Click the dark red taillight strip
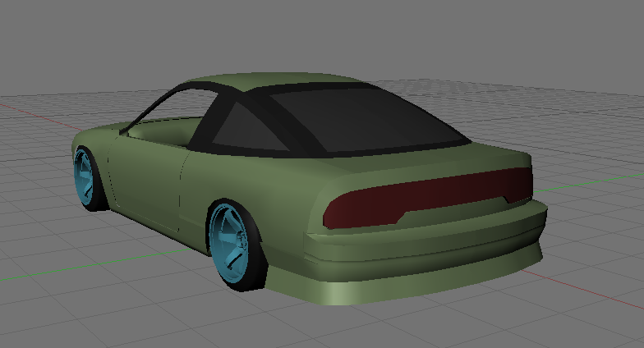 [x=427, y=197]
